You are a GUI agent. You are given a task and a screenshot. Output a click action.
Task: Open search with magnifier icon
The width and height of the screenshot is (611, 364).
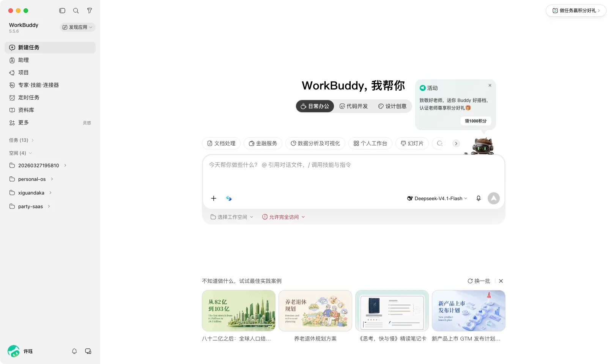point(76,11)
